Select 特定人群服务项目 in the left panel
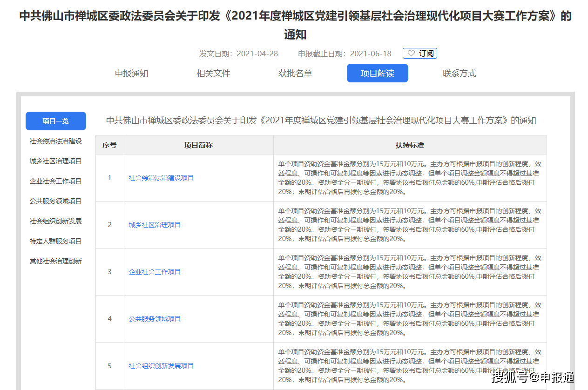Image resolution: width=588 pixels, height=390 pixels. point(56,241)
